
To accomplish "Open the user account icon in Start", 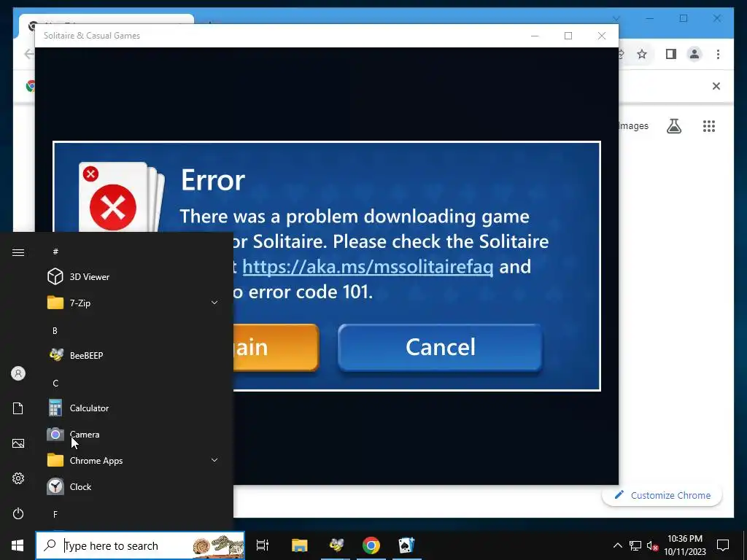I will pos(18,373).
